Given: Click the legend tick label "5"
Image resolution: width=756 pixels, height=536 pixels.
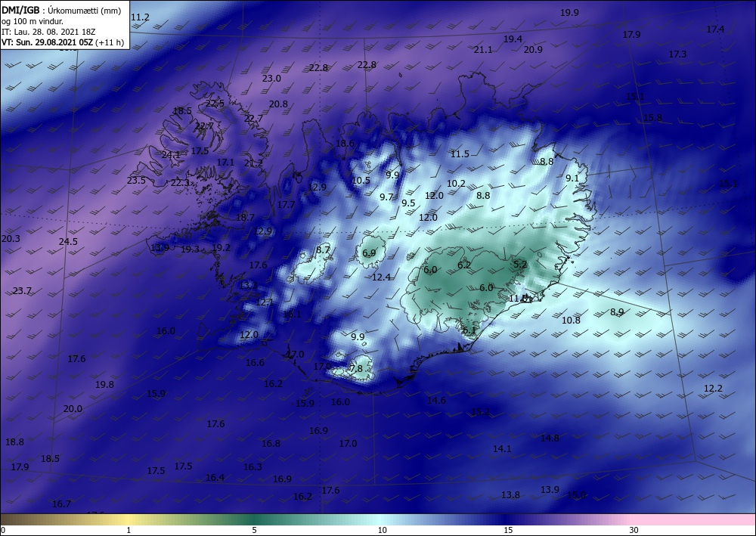Looking at the screenshot, I should [254, 530].
